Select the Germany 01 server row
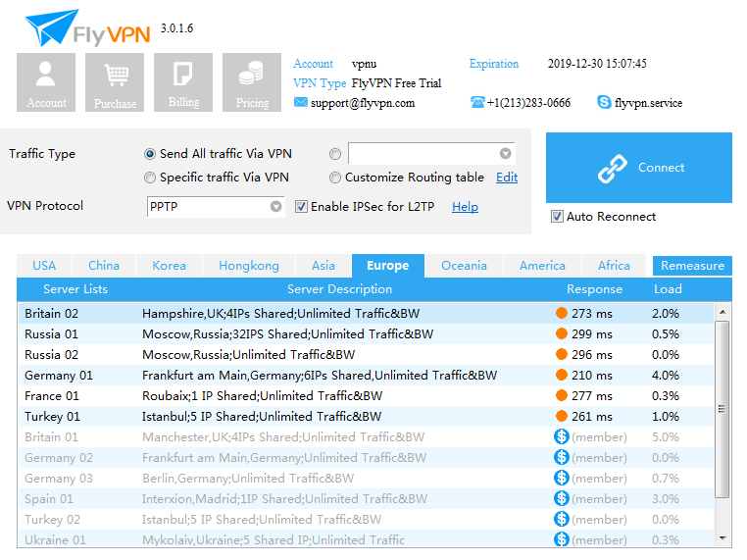Viewport: 747px width, 560px height. click(366, 375)
